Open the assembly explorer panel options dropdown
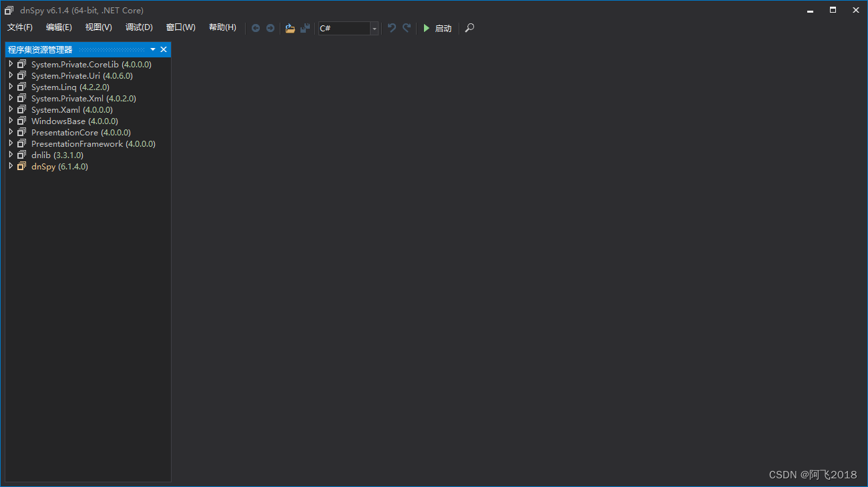The width and height of the screenshot is (868, 487). click(x=152, y=49)
